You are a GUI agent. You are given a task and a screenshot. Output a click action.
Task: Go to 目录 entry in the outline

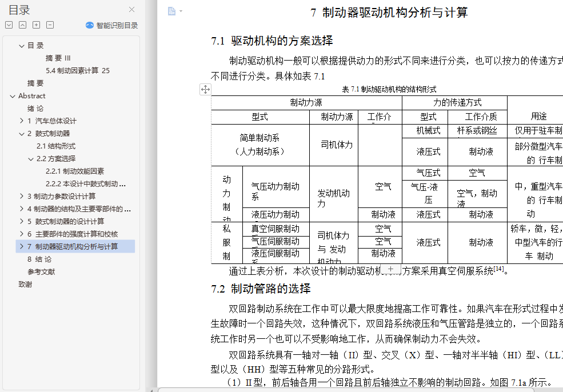coord(35,46)
